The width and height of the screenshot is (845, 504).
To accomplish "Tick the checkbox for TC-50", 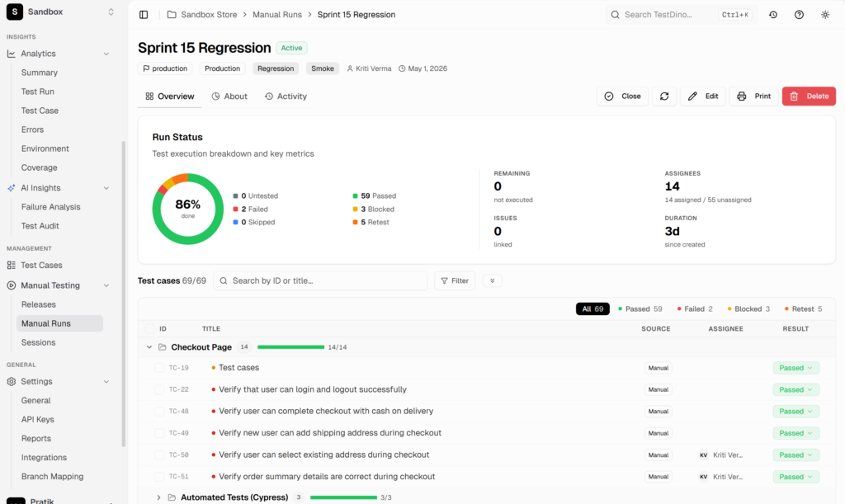I will coord(159,455).
